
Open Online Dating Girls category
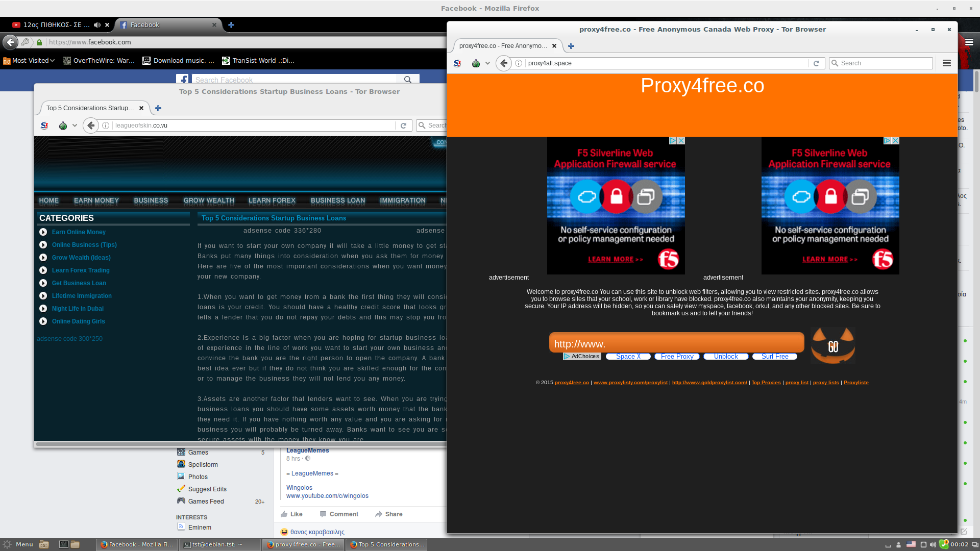(x=78, y=321)
